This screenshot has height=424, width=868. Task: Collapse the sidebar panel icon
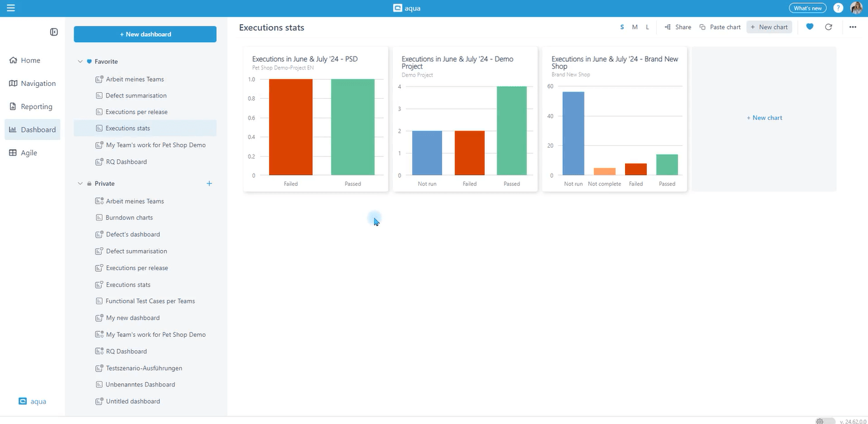[54, 32]
